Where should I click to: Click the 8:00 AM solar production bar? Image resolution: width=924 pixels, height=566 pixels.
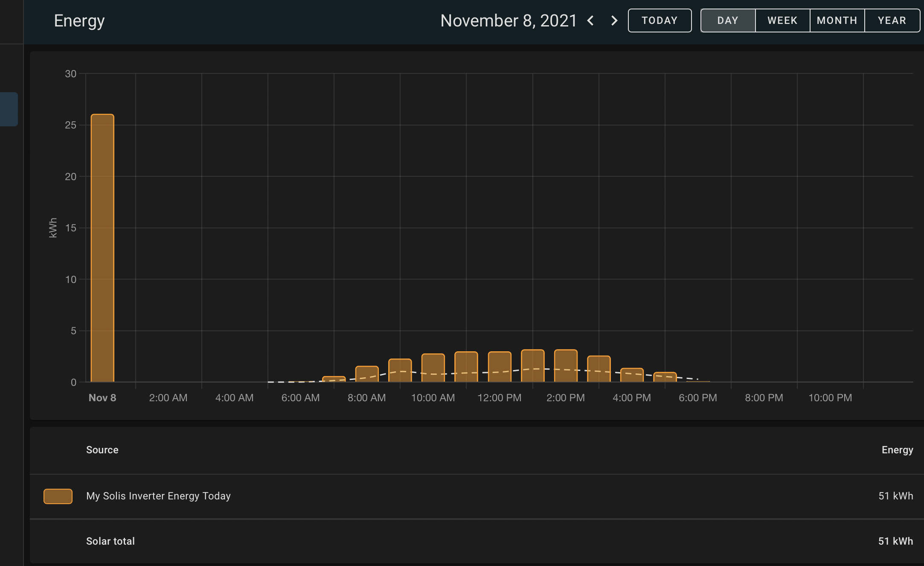pyautogui.click(x=367, y=374)
